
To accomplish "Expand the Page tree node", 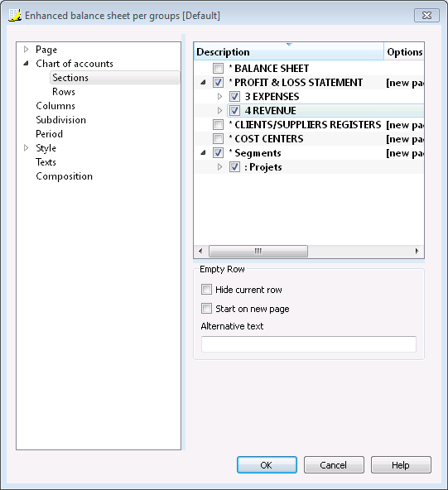I will (26, 50).
